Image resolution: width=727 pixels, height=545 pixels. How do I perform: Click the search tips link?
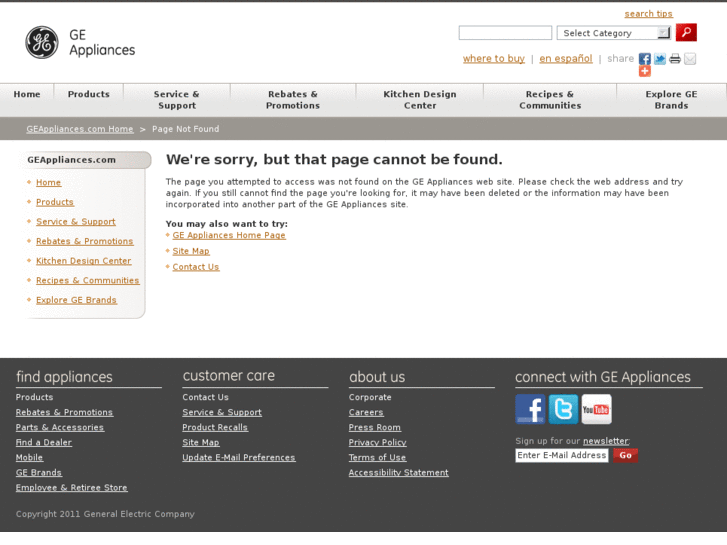[648, 14]
